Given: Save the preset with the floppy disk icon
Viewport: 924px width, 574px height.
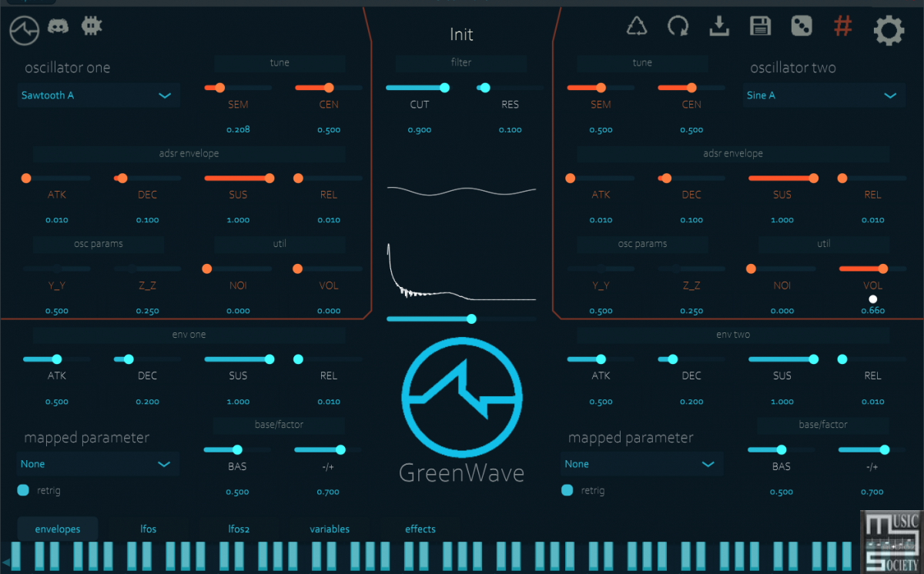Looking at the screenshot, I should click(x=760, y=27).
